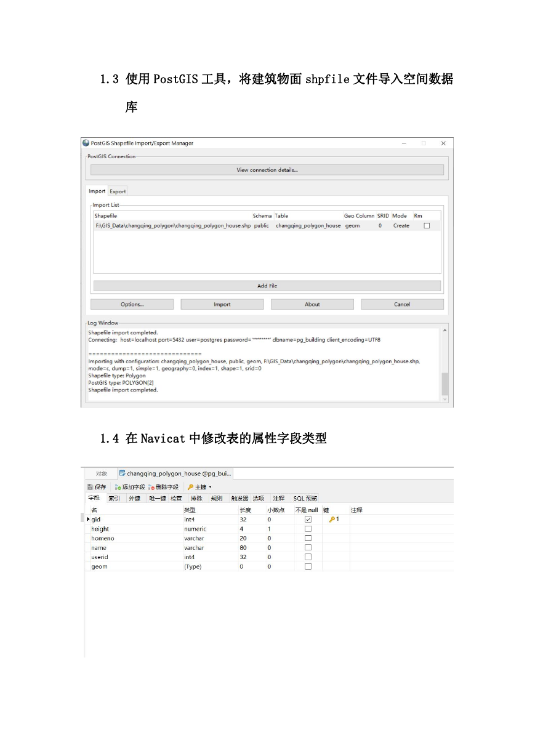
Task: Tick the Rm checkbox for the shapefile row
Action: click(x=427, y=226)
